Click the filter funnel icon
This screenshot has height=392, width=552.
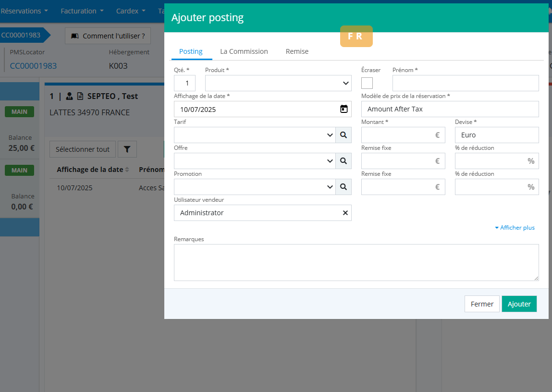[127, 149]
